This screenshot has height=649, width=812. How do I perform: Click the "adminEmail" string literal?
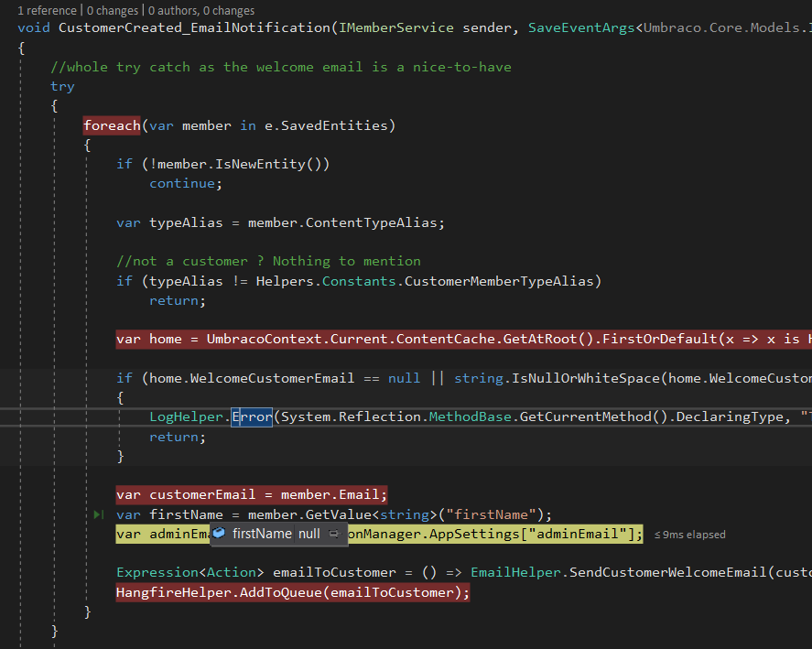pyautogui.click(x=578, y=534)
